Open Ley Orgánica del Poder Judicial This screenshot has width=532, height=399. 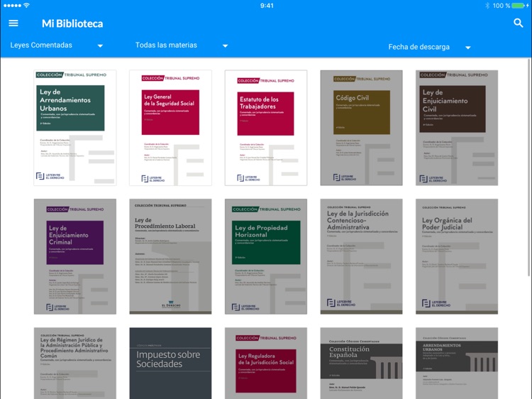(x=457, y=256)
